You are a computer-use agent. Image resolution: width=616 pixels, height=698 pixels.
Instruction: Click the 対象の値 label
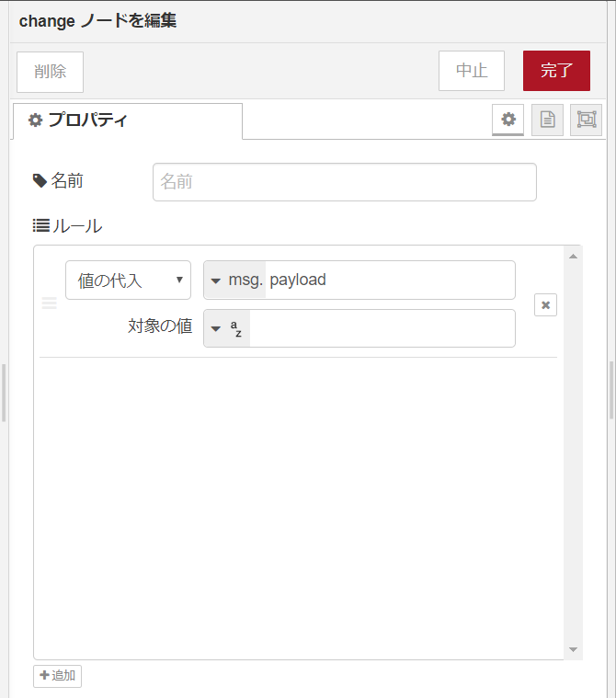coord(160,326)
